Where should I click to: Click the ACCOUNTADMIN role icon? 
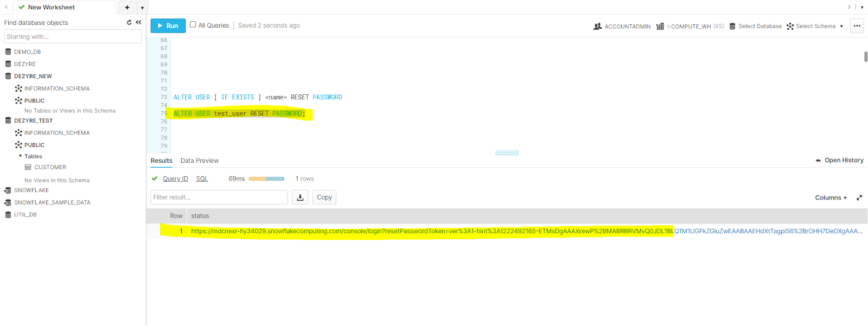(x=598, y=26)
